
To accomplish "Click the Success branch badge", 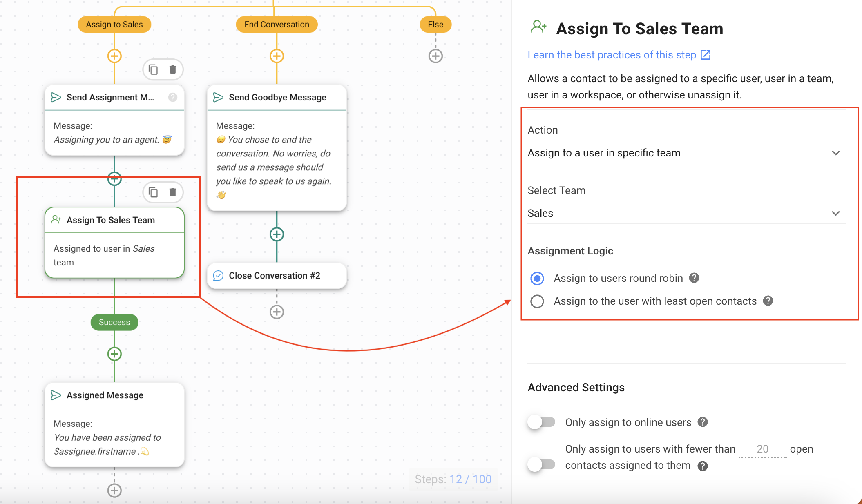I will [x=114, y=322].
